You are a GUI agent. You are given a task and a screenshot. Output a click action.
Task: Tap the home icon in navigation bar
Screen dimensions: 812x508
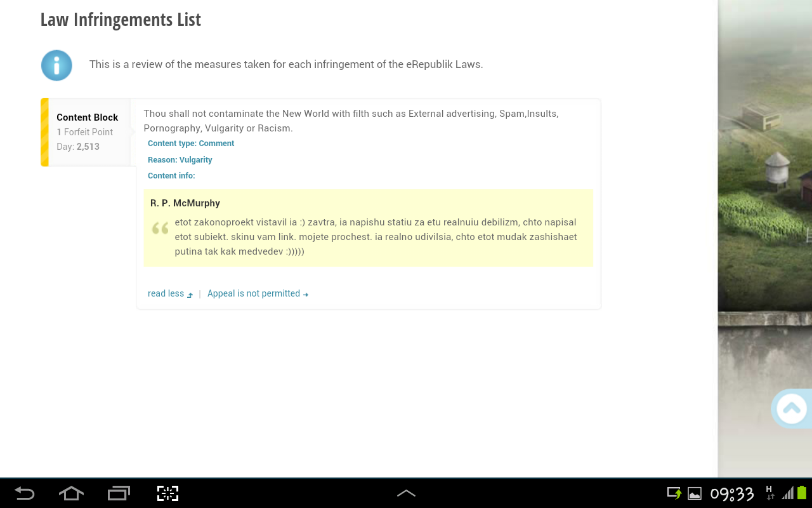(70, 493)
